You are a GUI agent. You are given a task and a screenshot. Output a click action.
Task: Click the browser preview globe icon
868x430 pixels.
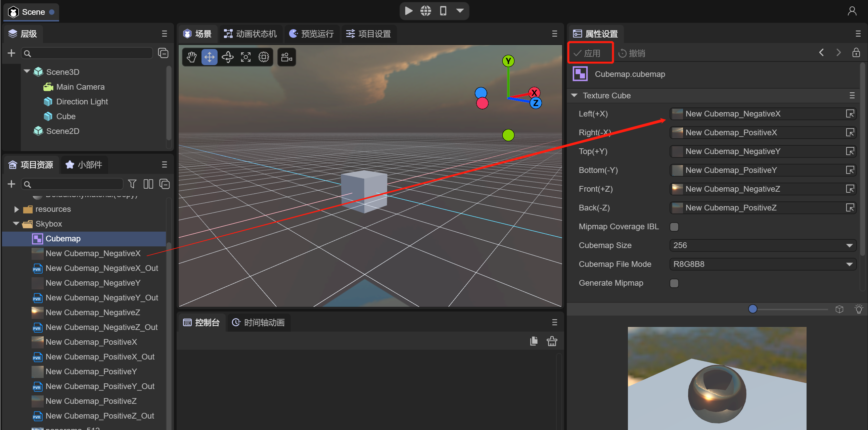pyautogui.click(x=425, y=11)
